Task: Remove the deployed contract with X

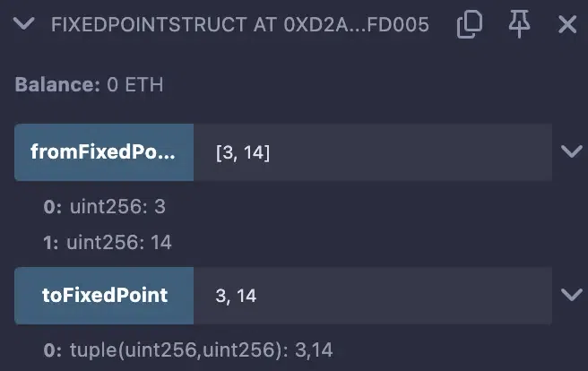Action: pos(566,25)
